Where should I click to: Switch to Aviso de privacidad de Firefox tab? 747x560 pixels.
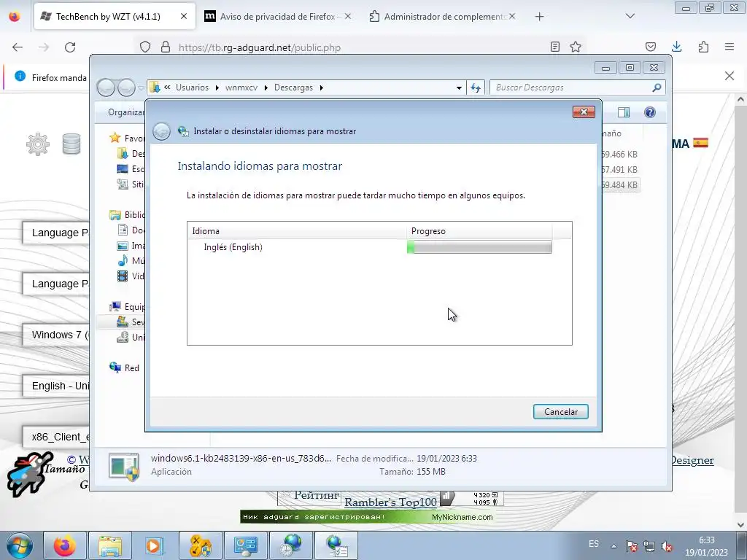click(x=278, y=16)
